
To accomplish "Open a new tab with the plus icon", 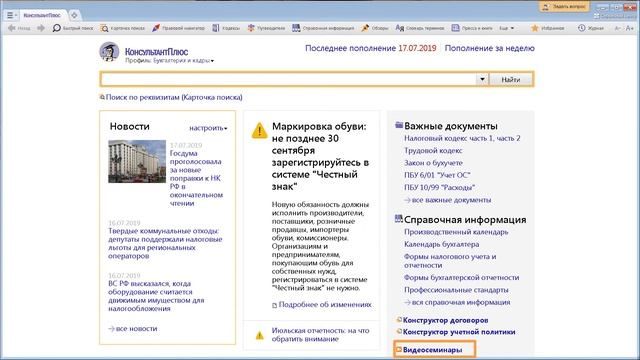I will click(74, 16).
